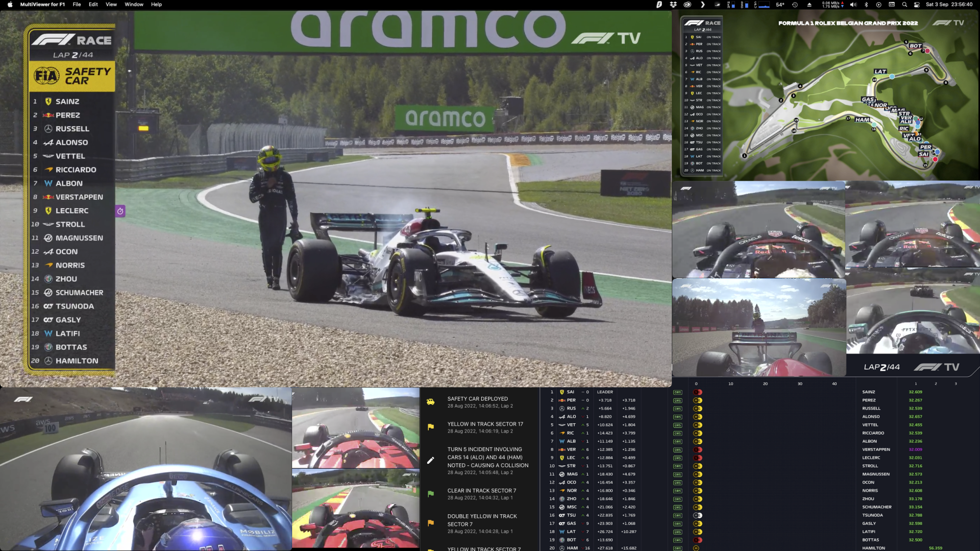Toggle the DRS indicator for Verstappen

(x=678, y=450)
